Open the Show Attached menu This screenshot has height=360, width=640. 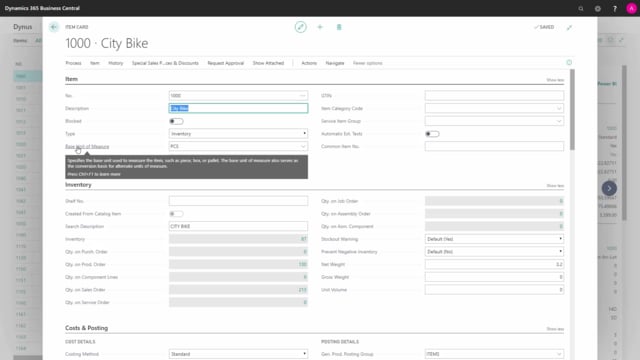coord(268,63)
